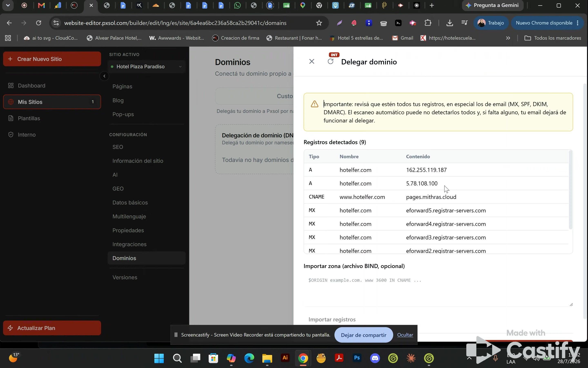Select Mis Sitios in the sidebar
This screenshot has height=368, width=588.
pos(52,102)
